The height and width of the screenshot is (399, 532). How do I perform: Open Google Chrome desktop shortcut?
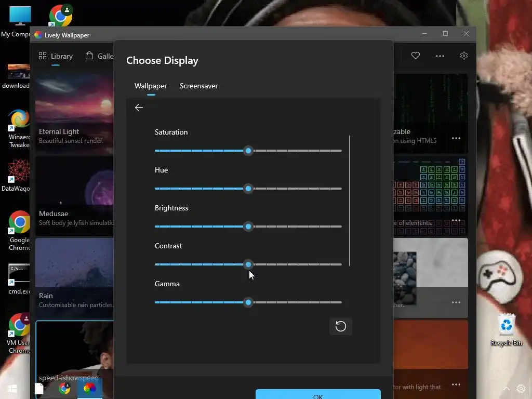pyautogui.click(x=19, y=231)
